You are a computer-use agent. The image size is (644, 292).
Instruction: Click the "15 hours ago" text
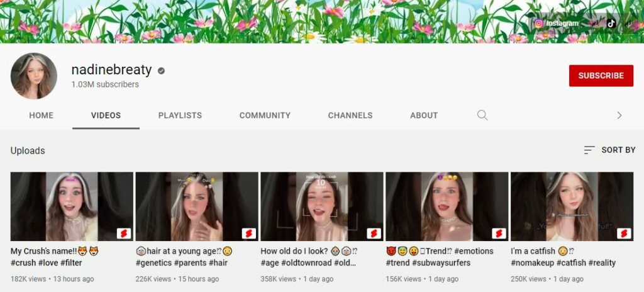(198, 279)
